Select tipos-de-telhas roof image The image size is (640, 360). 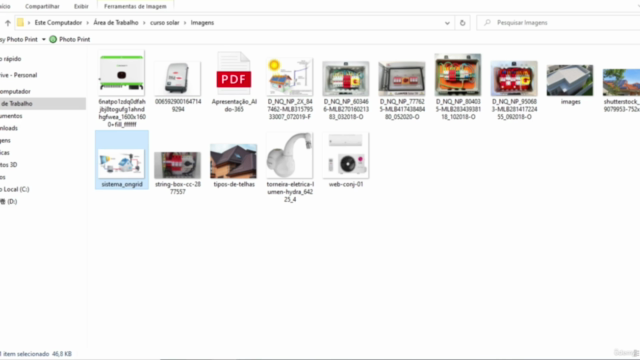click(233, 161)
